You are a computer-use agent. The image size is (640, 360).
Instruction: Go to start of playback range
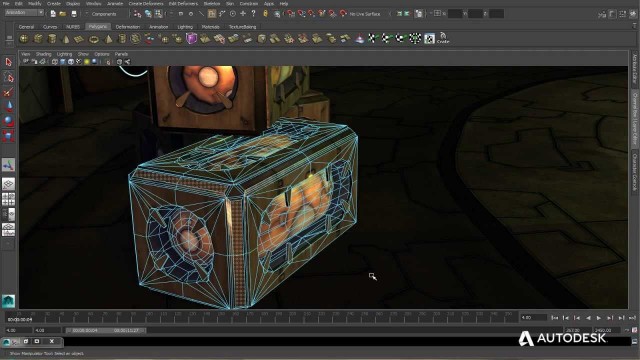pyautogui.click(x=554, y=318)
